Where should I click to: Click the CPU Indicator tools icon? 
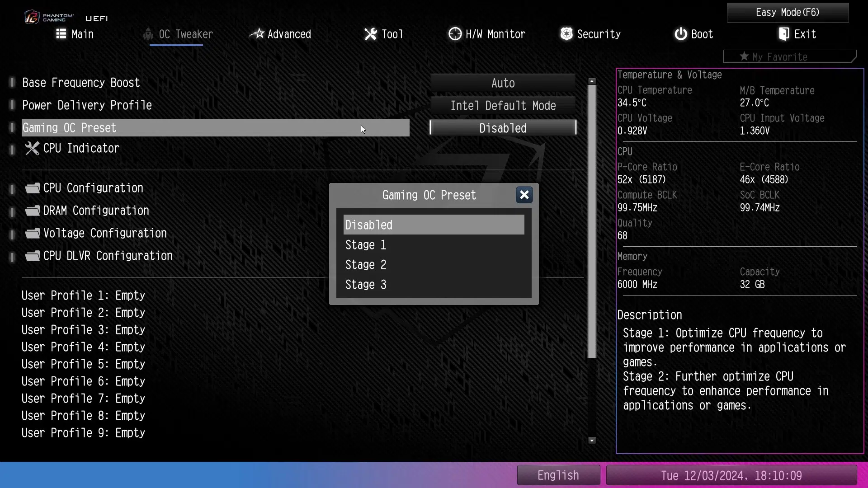pos(32,148)
